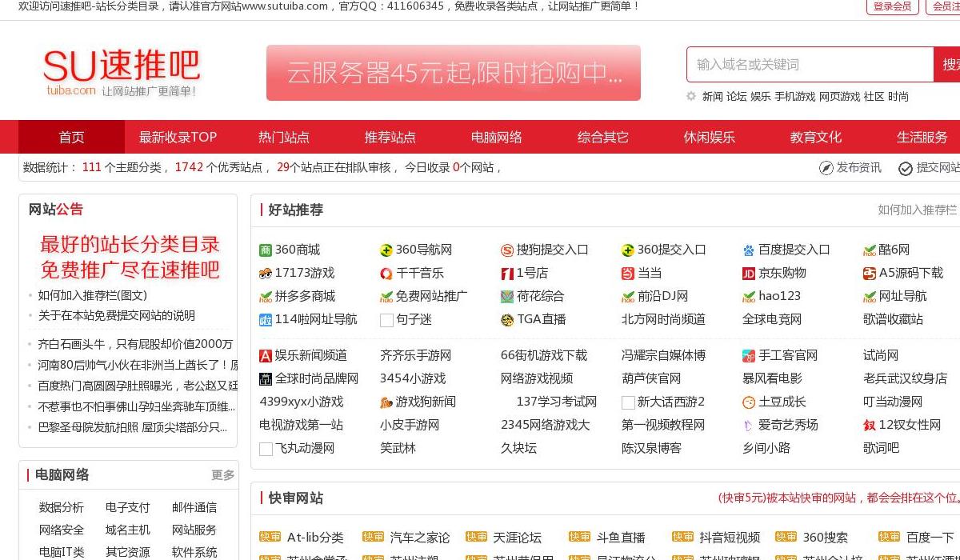
Task: Open the 首页 navigation tab
Action: (71, 137)
